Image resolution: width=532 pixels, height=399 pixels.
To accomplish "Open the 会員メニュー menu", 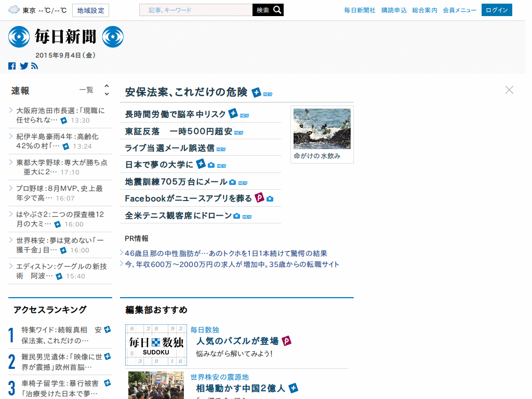I will (459, 9).
